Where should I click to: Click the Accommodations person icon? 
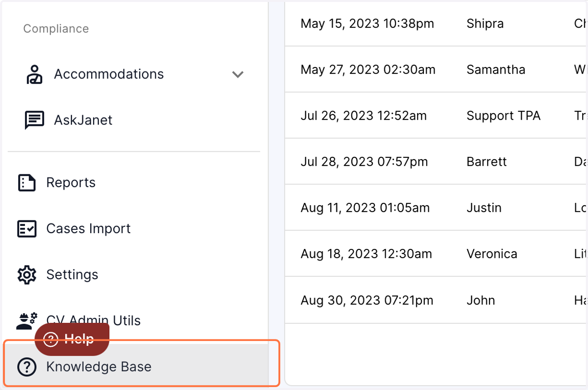tap(34, 74)
